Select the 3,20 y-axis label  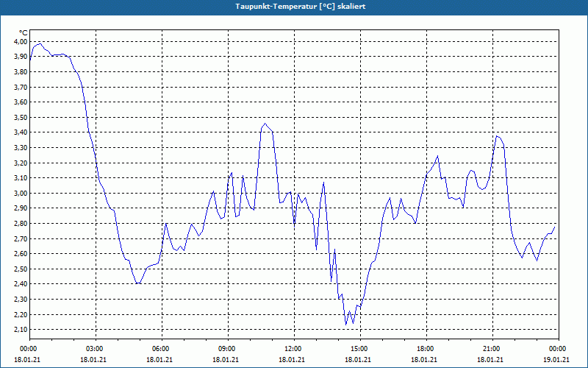coord(21,163)
